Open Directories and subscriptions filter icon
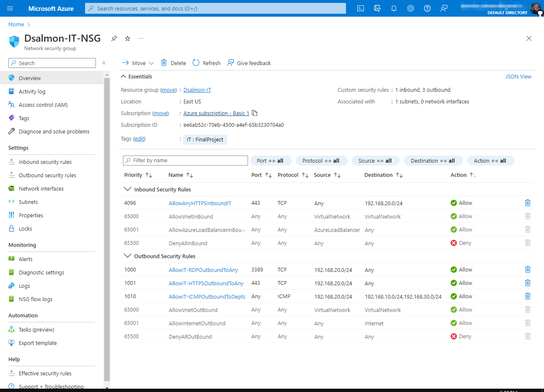Image resolution: width=544 pixels, height=392 pixels. [x=377, y=8]
